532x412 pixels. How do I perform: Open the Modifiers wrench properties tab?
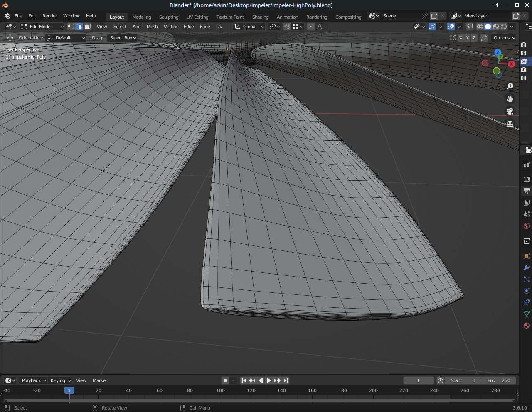[526, 267]
